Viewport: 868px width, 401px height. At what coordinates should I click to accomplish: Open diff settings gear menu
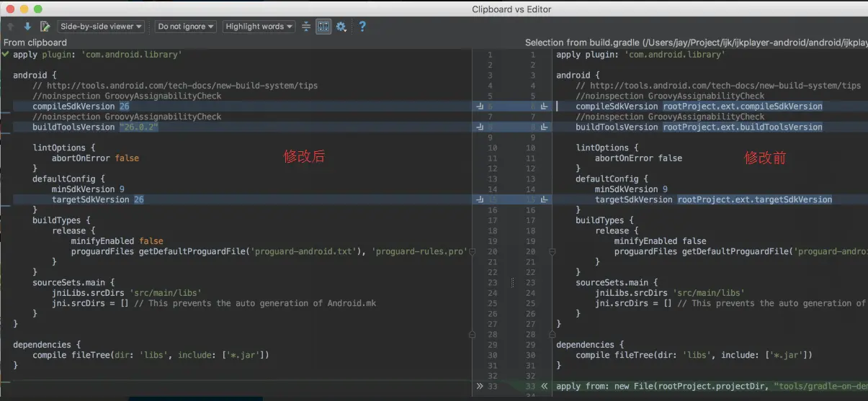tap(341, 27)
